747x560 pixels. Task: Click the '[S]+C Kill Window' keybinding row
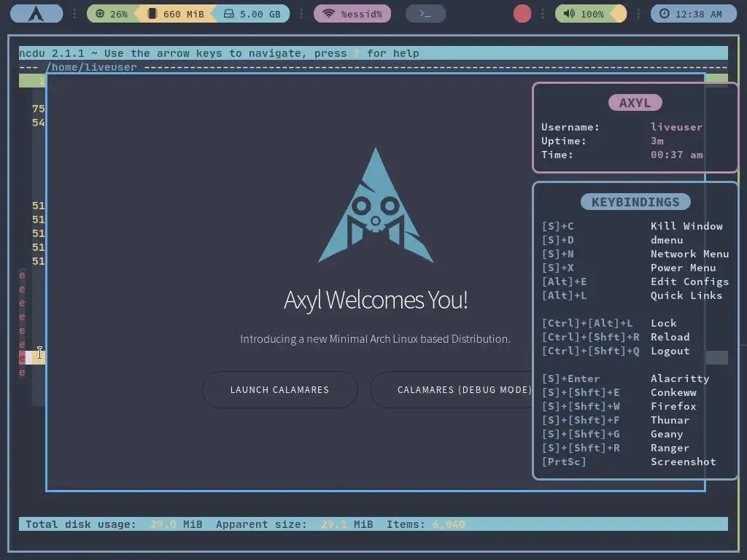tap(632, 226)
